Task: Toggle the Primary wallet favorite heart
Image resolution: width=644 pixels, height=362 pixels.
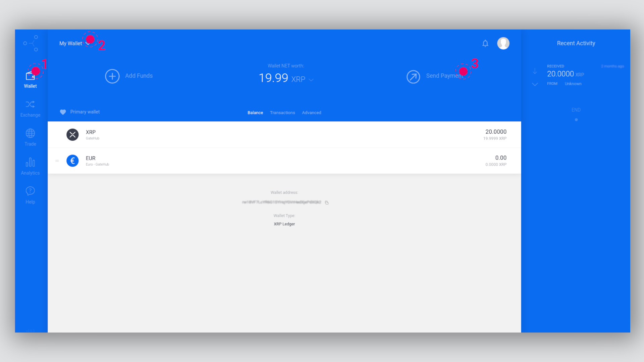Action: (63, 112)
